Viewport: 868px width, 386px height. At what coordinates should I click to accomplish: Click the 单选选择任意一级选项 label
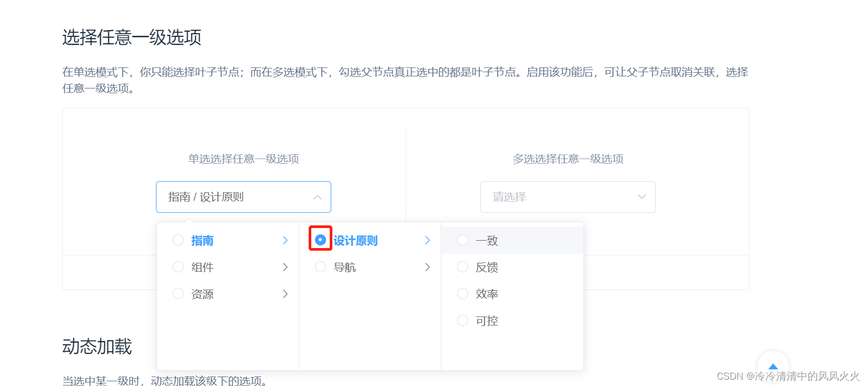coord(244,159)
